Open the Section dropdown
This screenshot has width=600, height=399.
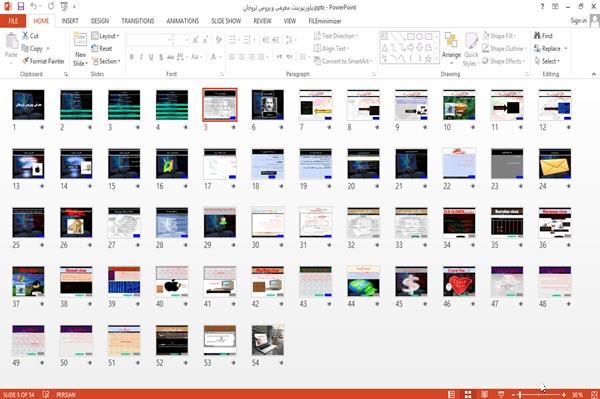tap(106, 61)
